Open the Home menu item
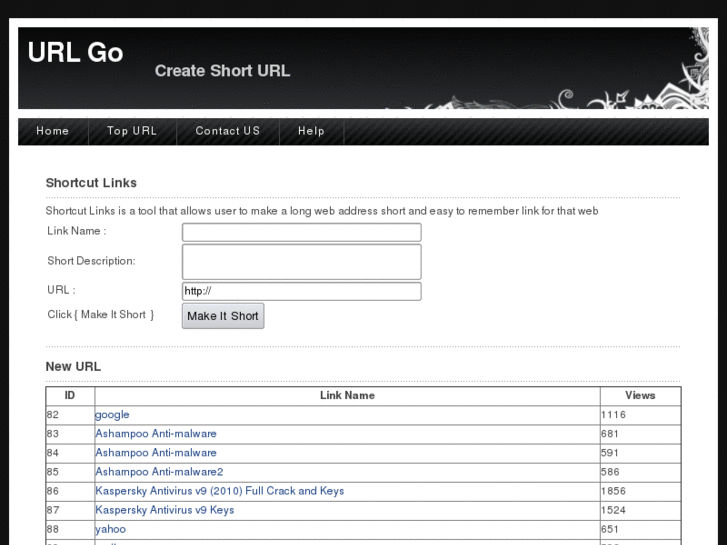 (52, 131)
